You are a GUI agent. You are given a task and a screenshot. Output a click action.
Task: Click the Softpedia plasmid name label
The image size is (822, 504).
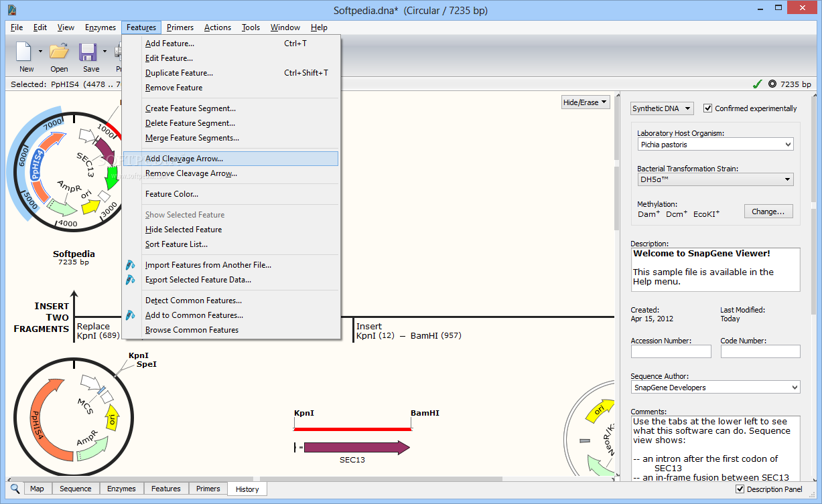coord(74,254)
